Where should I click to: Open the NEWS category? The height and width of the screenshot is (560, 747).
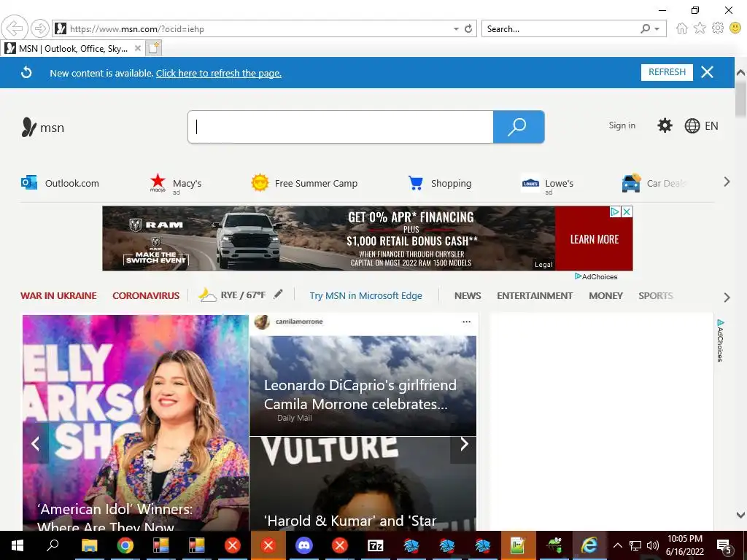(x=468, y=296)
